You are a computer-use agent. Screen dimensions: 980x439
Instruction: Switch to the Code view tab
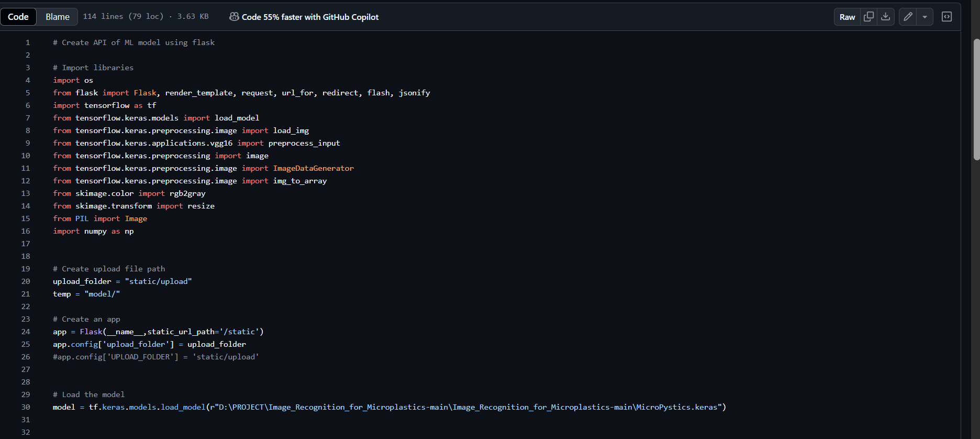tap(18, 17)
